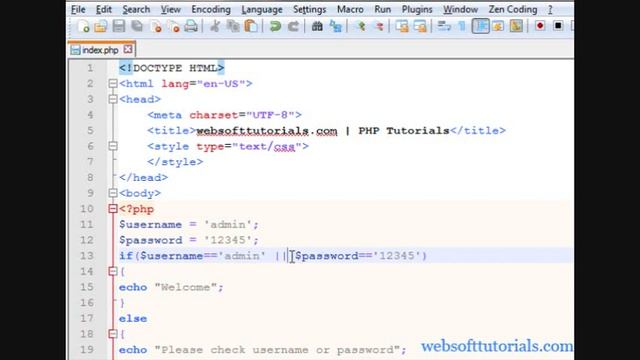Image resolution: width=640 pixels, height=360 pixels.
Task: Click line number 1 in the margin
Action: (90, 68)
